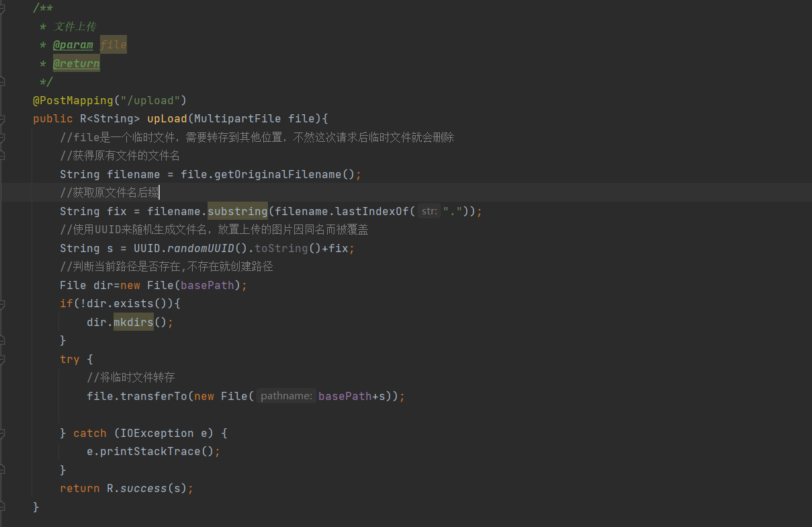Click the toString method call
The image size is (812, 527).
tap(281, 248)
